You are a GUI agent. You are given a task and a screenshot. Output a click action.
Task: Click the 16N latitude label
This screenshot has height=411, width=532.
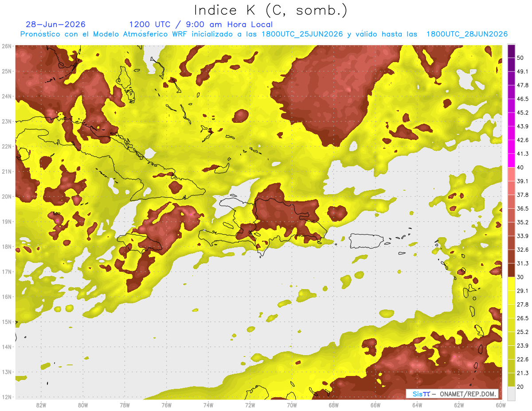7,297
